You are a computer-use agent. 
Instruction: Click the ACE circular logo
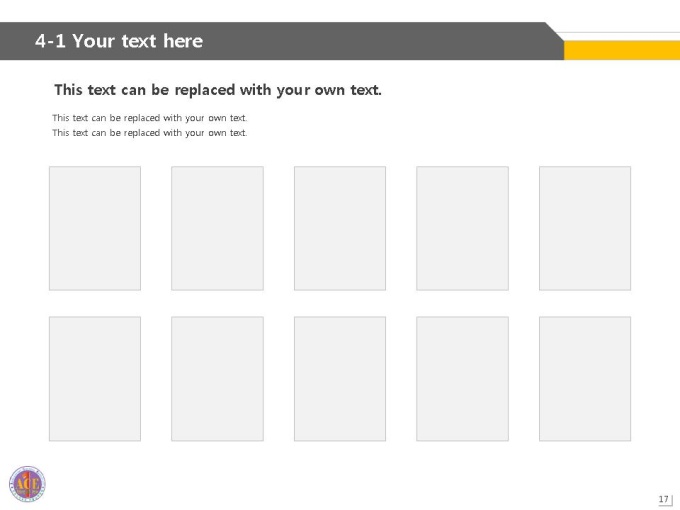click(27, 484)
